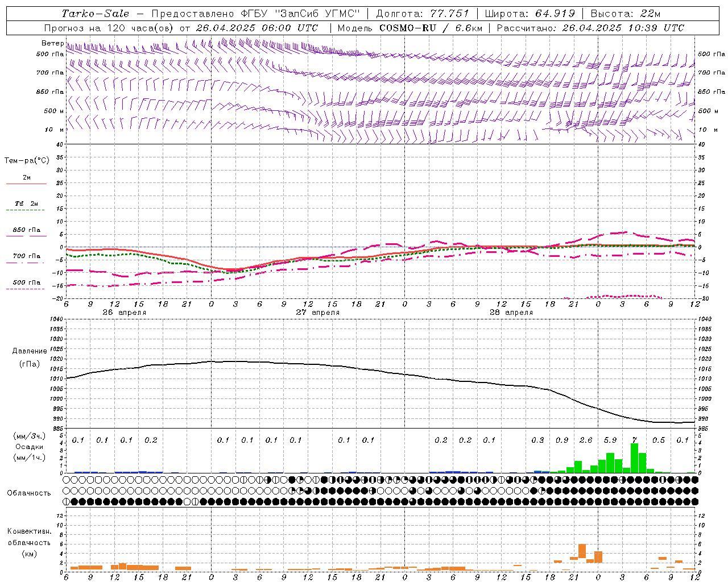
Task: Click the tallest orange convective cloud bar
Action: click(582, 551)
